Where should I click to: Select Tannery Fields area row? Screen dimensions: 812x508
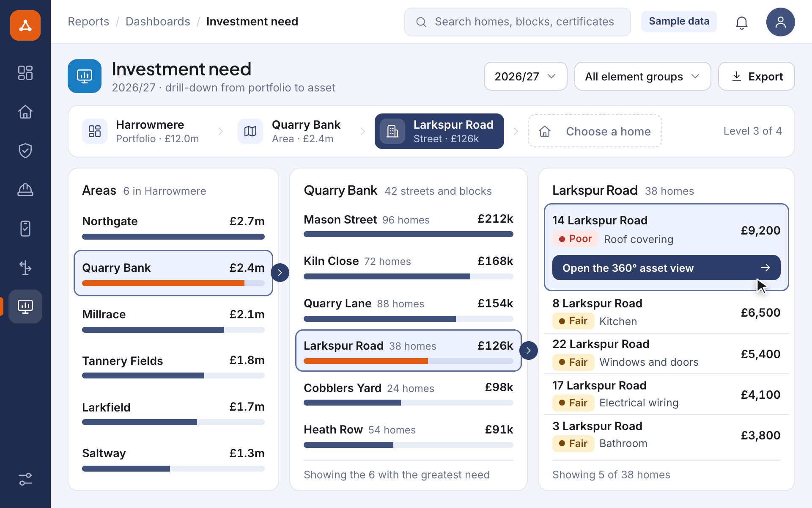[x=173, y=367]
